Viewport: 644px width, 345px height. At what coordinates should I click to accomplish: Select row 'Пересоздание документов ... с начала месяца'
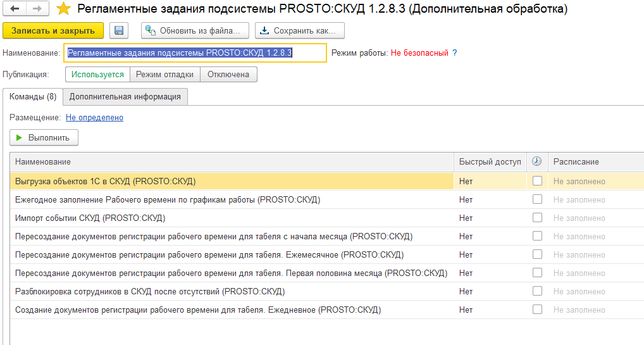(x=232, y=237)
